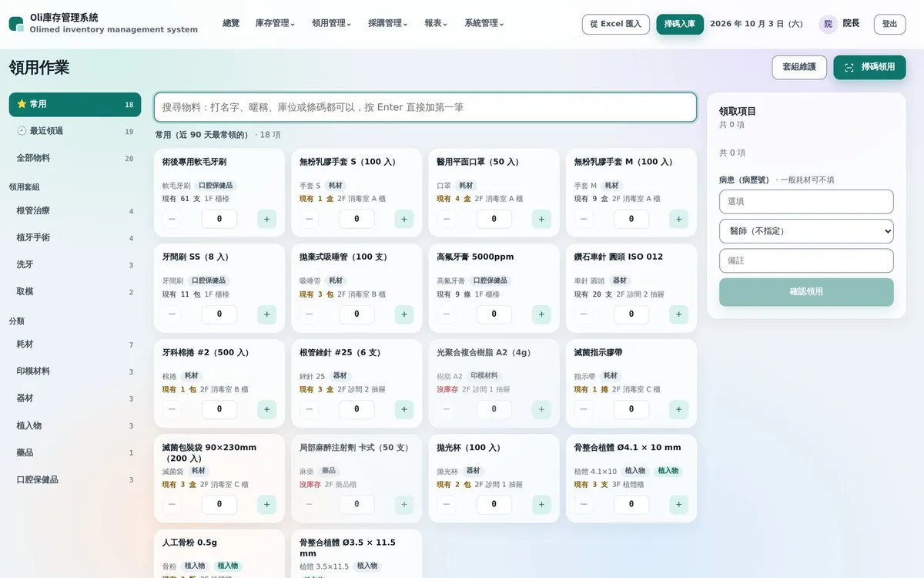Increase 無粉乳膠手套 M quantity
Screen dimensions: 924x578
(x=678, y=219)
